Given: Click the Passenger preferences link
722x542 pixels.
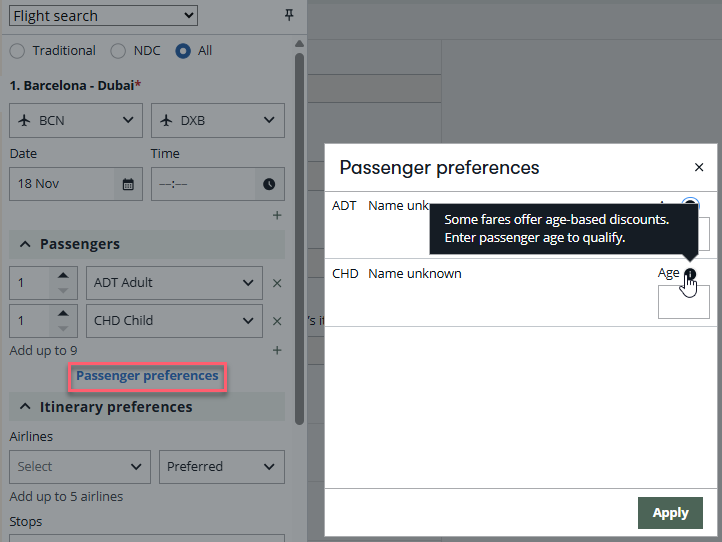Looking at the screenshot, I should (147, 376).
